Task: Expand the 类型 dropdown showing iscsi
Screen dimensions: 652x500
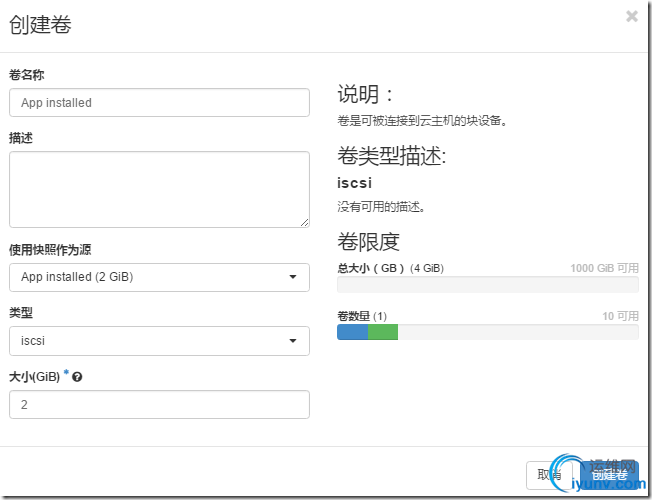Action: (x=159, y=341)
